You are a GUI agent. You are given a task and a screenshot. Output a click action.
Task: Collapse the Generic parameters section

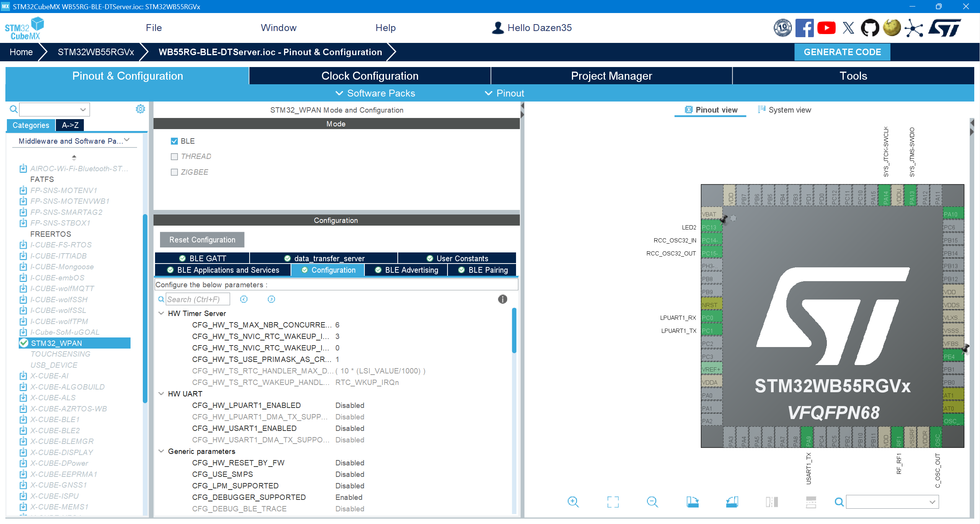pos(161,451)
